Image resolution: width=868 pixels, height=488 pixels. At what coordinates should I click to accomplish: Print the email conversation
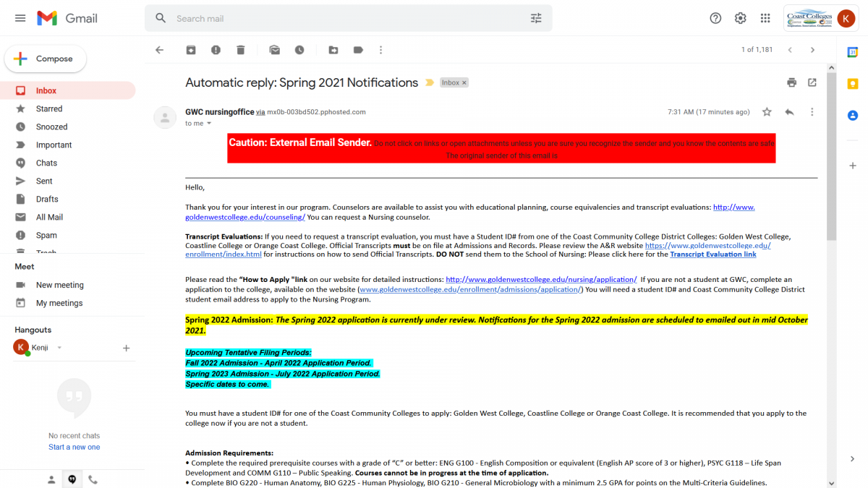point(792,82)
